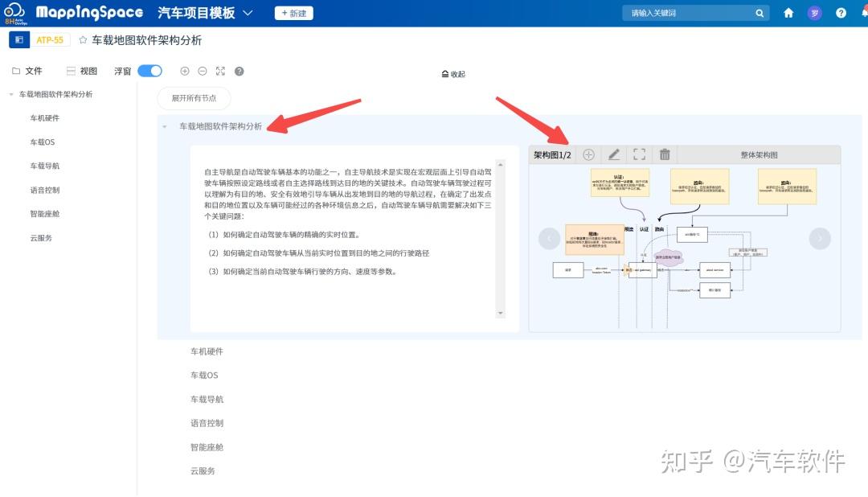Go to previous diagram with left arrow
This screenshot has height=497, width=868.
[549, 238]
